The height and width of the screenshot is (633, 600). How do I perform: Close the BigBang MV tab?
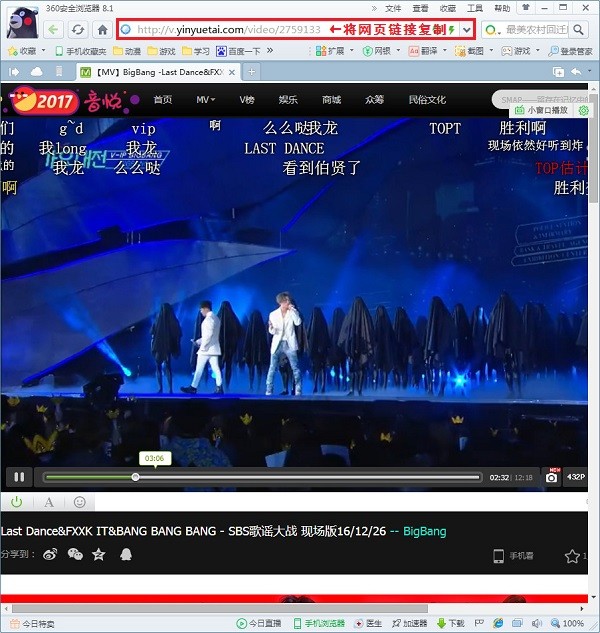[232, 72]
